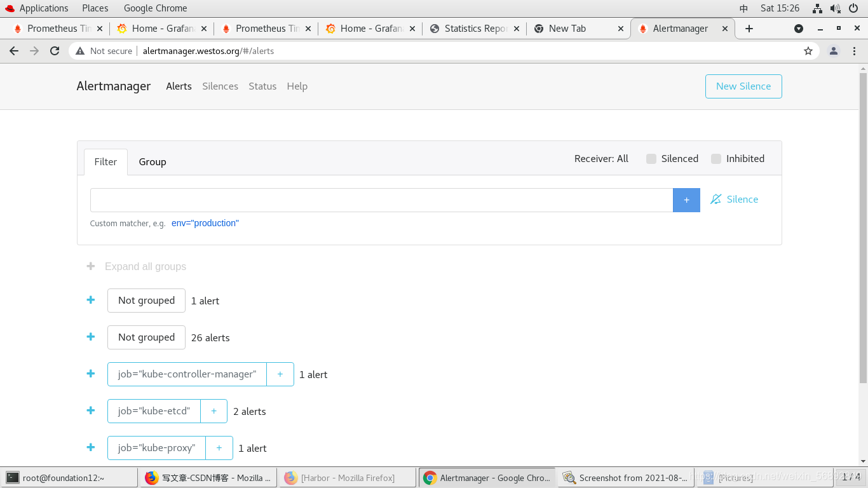Click the network icon in system tray
This screenshot has height=488, width=868.
click(818, 8)
